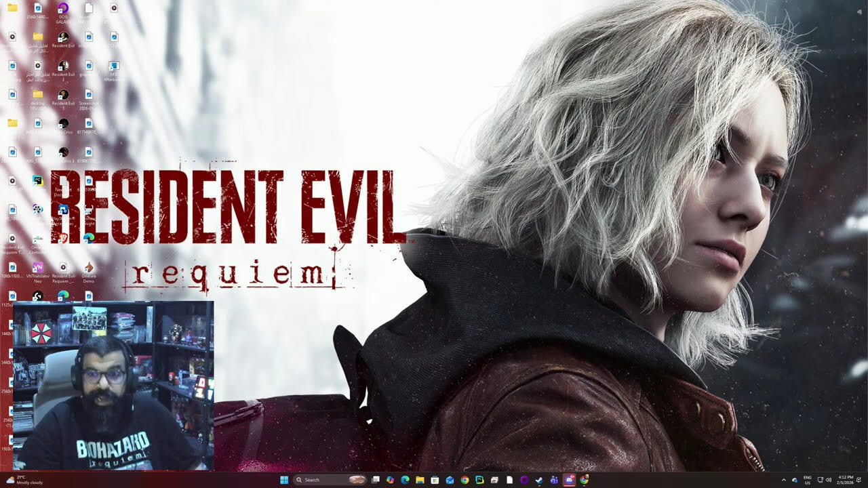868x488 pixels.
Task: Select the Resident Evil Requiem _ video file
Action: (x=63, y=272)
